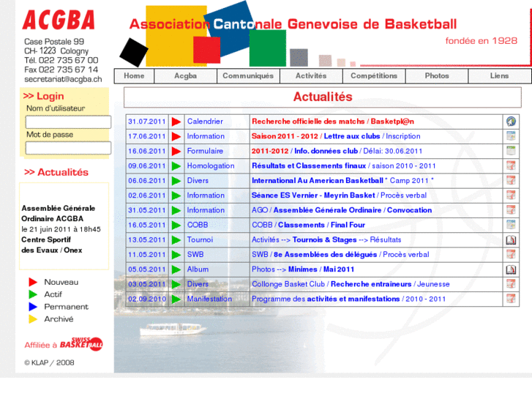The height and width of the screenshot is (399, 532).
Task: Open PDF icon for Résultats et Classements finaux
Action: (x=511, y=165)
